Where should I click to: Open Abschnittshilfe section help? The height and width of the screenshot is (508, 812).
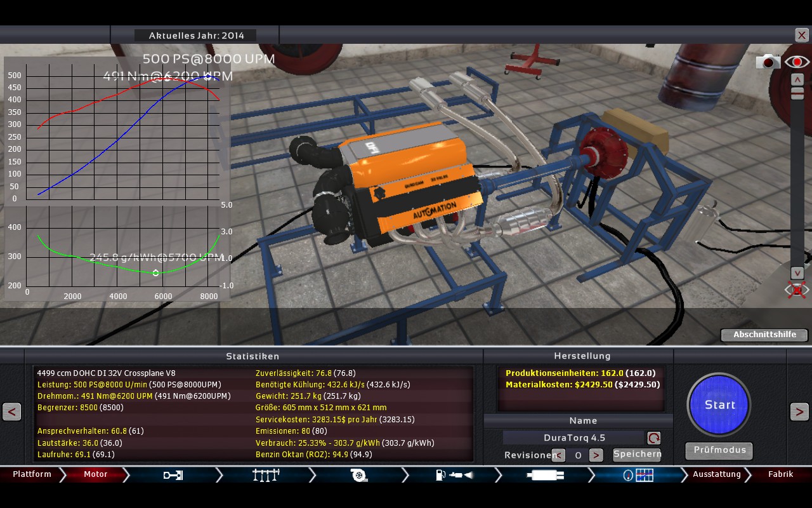(x=764, y=335)
